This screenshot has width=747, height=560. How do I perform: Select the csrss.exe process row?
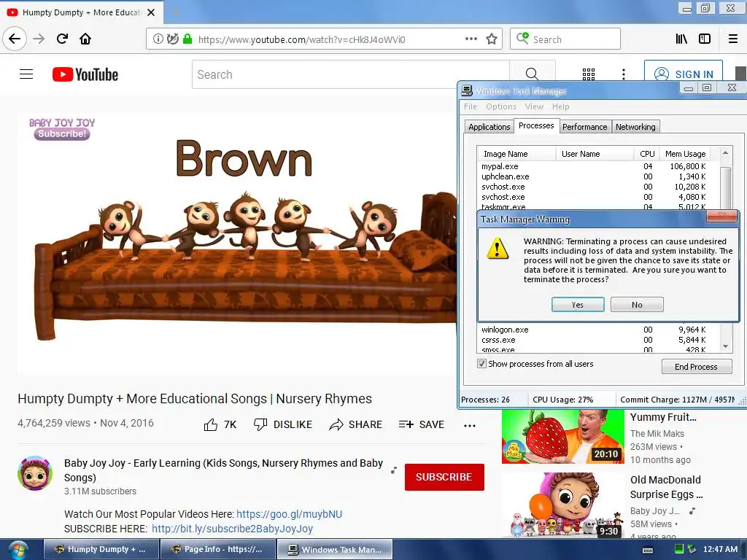[594, 340]
